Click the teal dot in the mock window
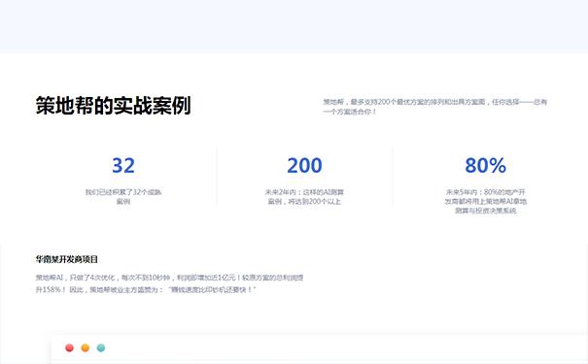 [101, 347]
